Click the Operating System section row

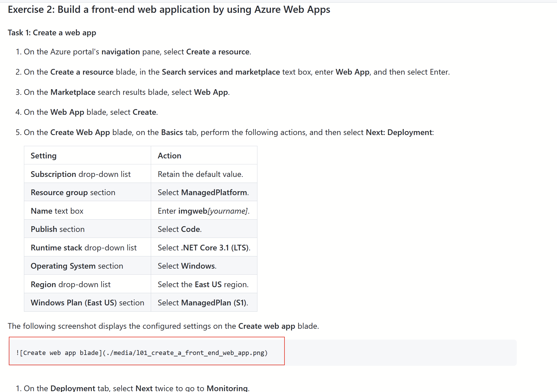[x=77, y=266]
